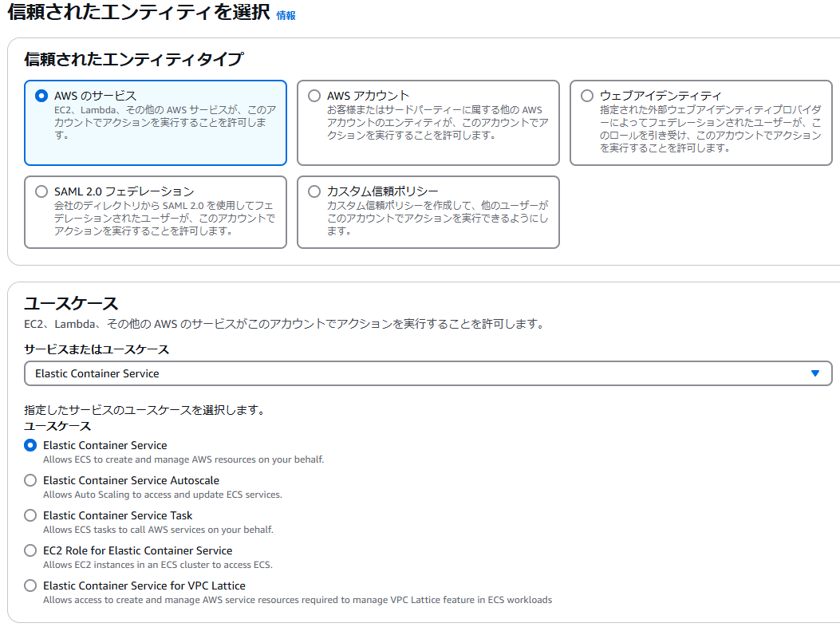Select EC2 Role for Elastic Container Service
840x627 pixels.
tap(30, 550)
